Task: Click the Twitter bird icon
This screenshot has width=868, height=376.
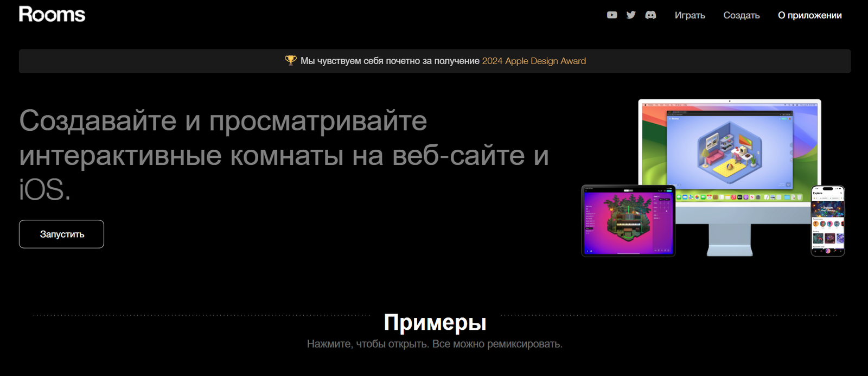Action: coord(630,15)
